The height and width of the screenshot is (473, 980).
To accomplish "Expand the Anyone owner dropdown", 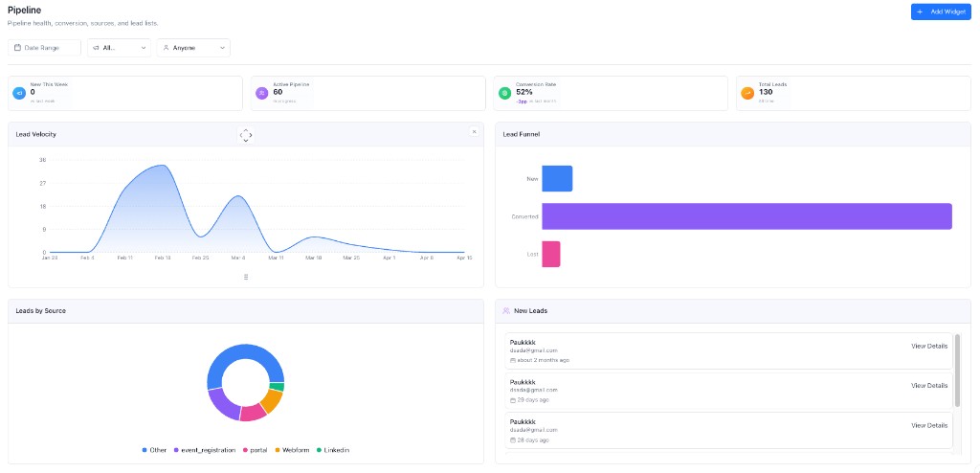I will (193, 48).
